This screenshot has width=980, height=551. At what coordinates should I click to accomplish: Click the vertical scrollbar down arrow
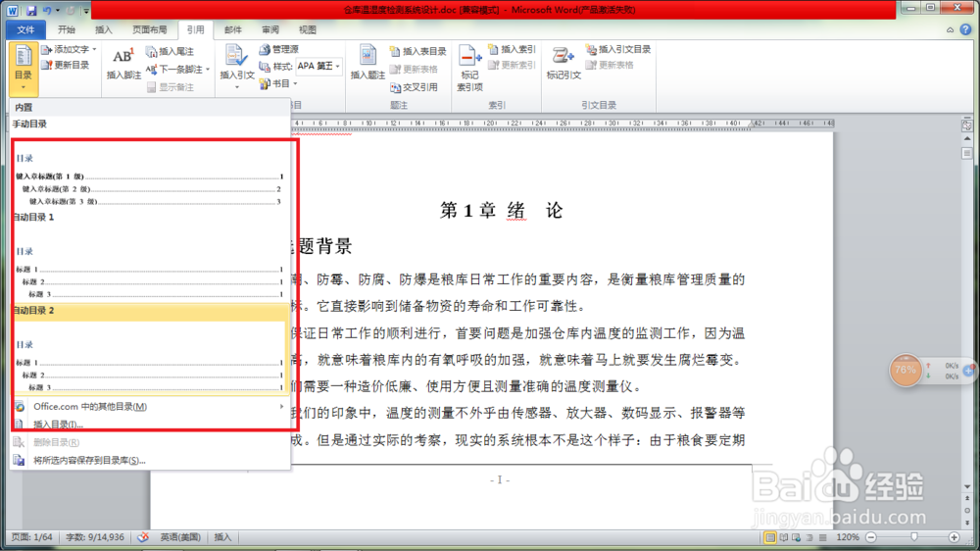967,486
